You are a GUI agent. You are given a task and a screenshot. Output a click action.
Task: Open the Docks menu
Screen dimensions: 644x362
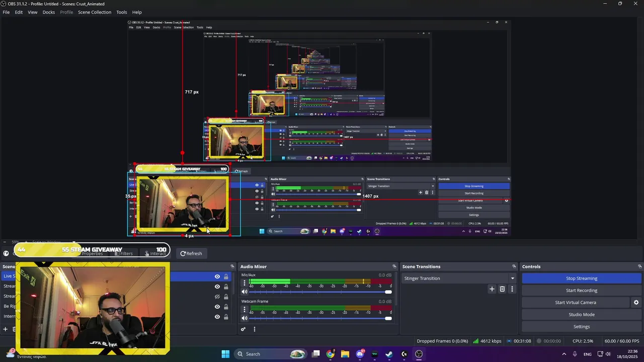(x=49, y=12)
